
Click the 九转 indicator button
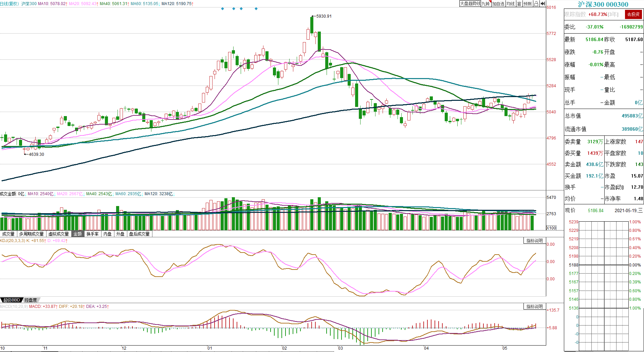click(486, 4)
